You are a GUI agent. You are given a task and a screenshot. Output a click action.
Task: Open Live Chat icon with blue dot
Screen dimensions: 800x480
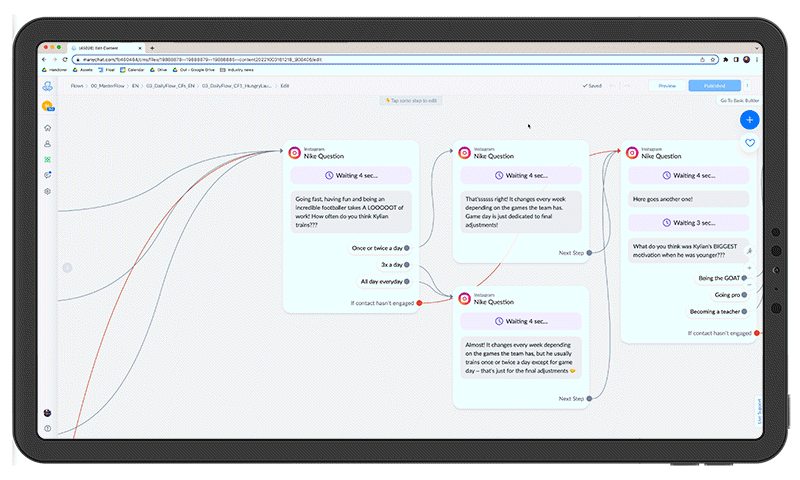coord(47,175)
